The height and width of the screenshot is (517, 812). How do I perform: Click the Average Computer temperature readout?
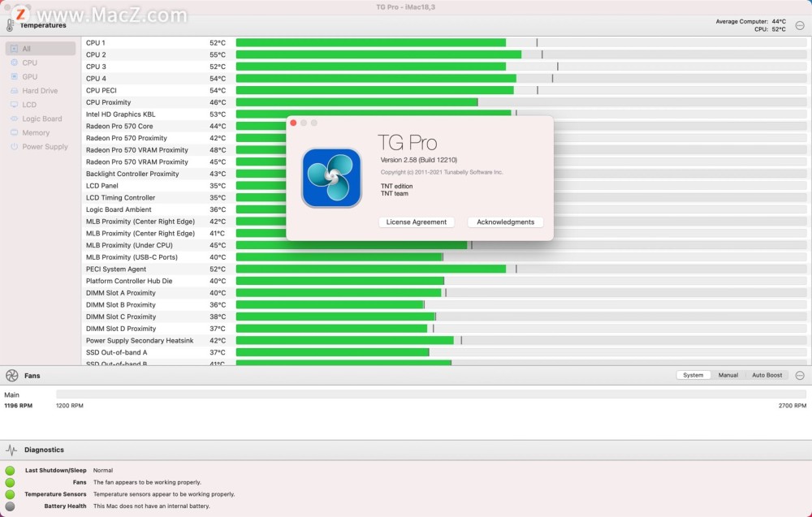click(x=750, y=22)
